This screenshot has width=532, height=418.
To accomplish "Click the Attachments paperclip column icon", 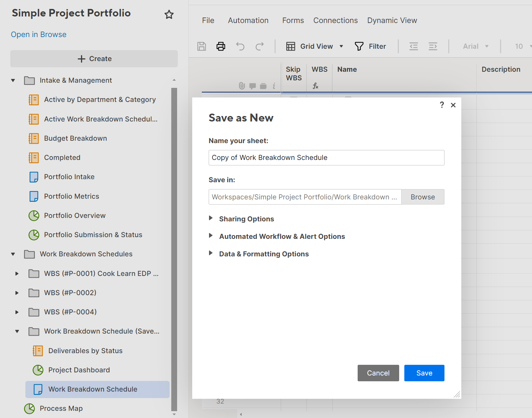I will point(242,86).
